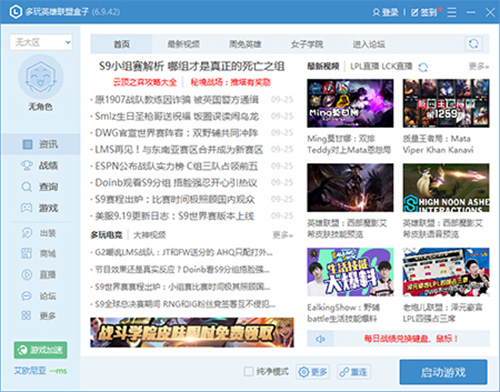Select the LCK直播 tab
Viewport: 500px width, 392px height.
(397, 66)
